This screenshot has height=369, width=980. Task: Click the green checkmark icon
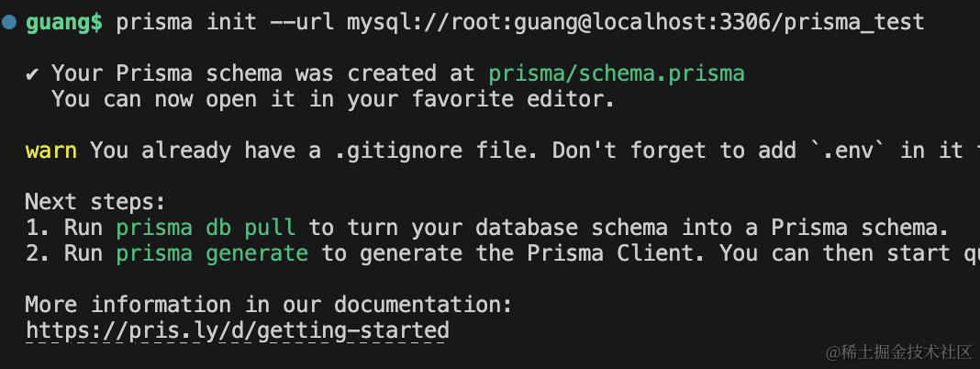[x=33, y=73]
